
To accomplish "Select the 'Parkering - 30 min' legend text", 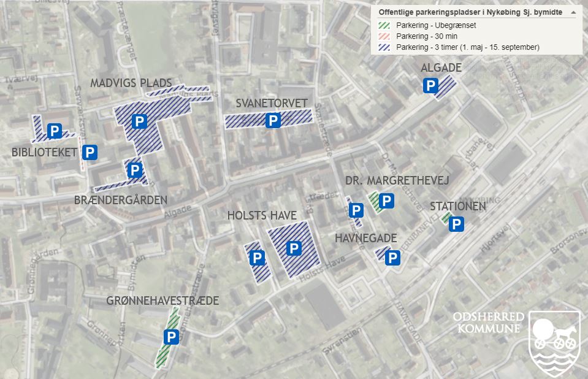I will pos(427,36).
